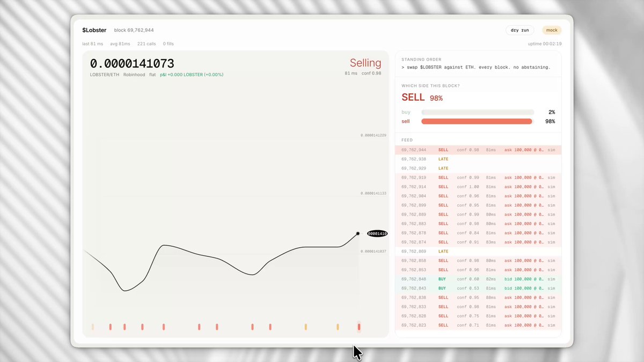Click the red Selling status
The image size is (644, 362).
(x=365, y=63)
